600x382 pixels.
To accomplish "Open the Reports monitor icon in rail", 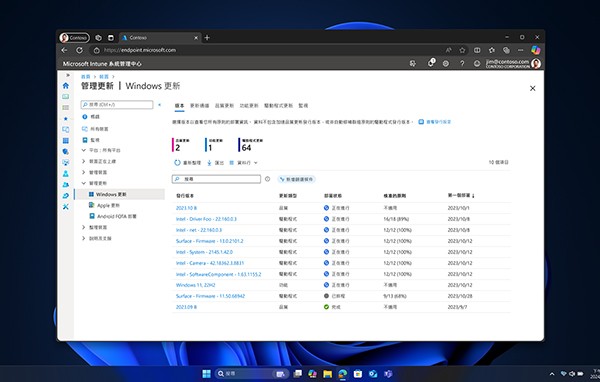I will click(x=66, y=163).
